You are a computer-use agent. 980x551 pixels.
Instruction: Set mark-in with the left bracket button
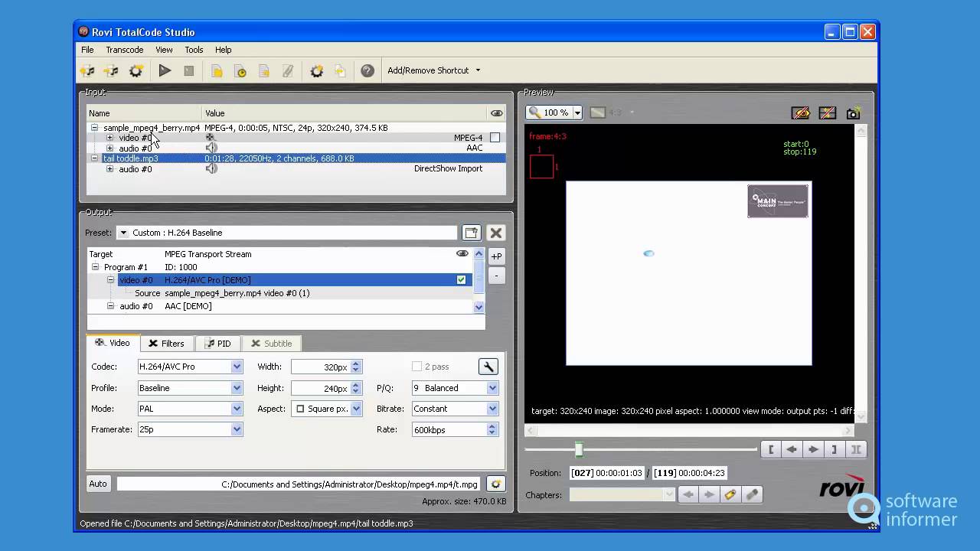pos(771,450)
